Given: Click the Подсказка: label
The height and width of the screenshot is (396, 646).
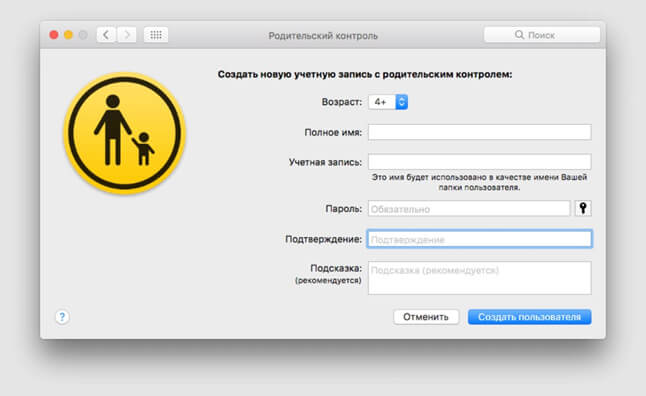Looking at the screenshot, I should click(336, 268).
